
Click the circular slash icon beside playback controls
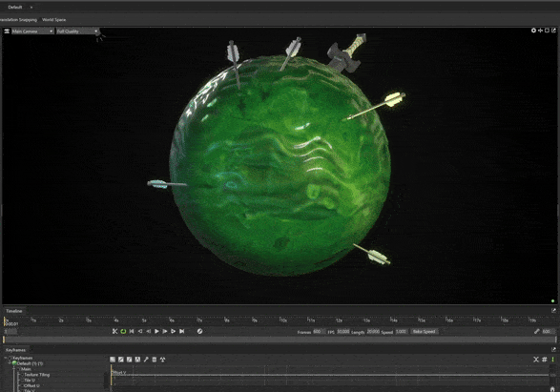(199, 331)
